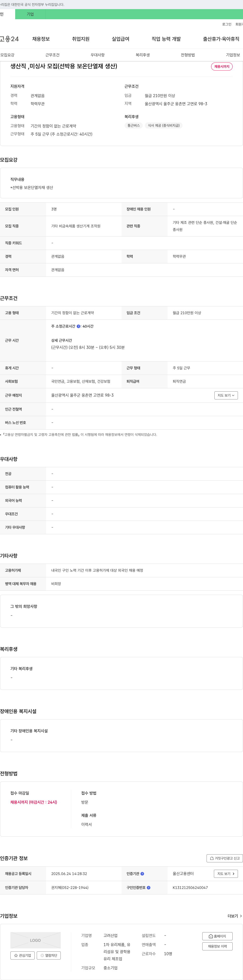
Task: Click the address 울산광역시 울주군 웅촌면 고연로 98-3 in 근무 예정지
Action: tap(82, 395)
